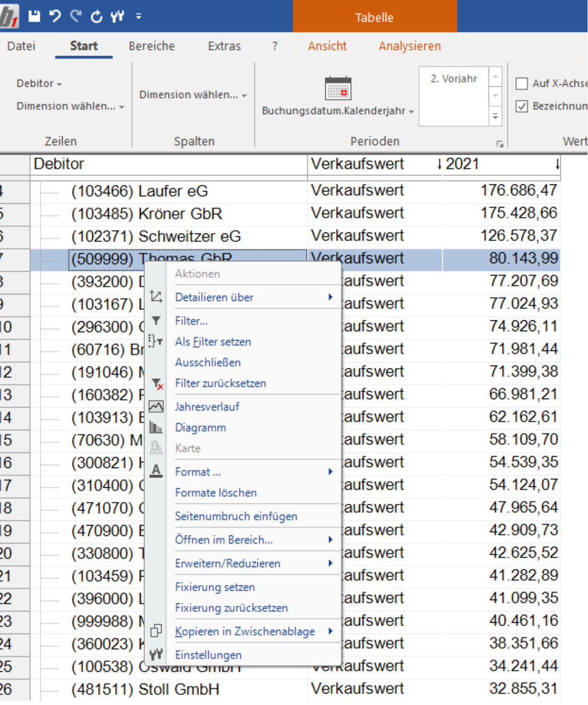This screenshot has width=588, height=705.
Task: Switch to the Start tab
Action: (x=84, y=46)
